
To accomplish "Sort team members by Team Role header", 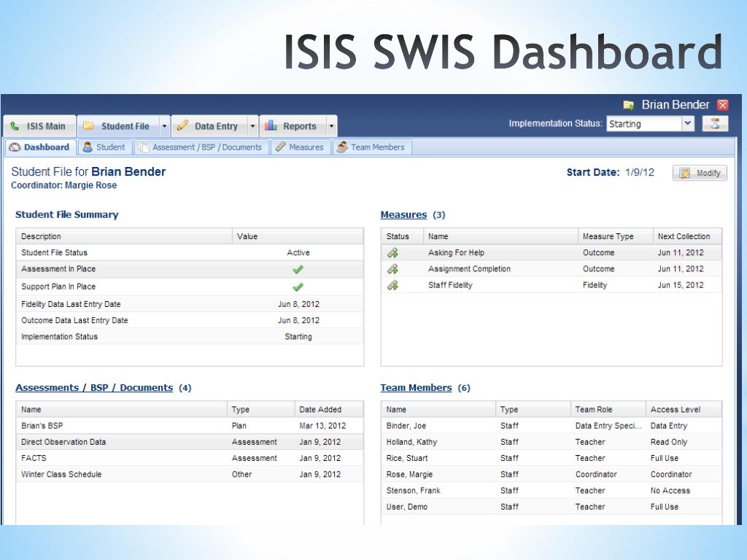I will 608,410.
